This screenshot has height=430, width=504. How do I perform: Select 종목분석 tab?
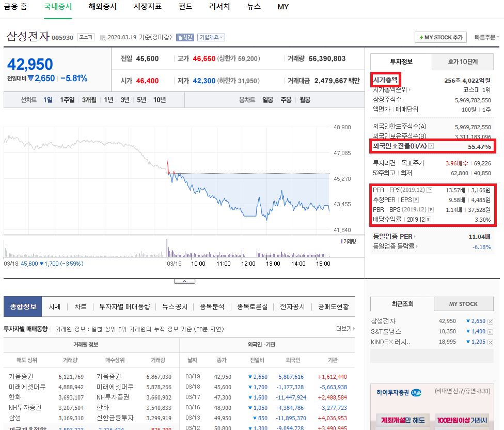[212, 307]
